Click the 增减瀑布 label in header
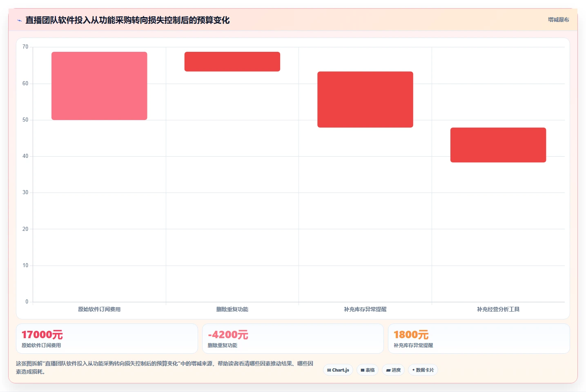 click(x=558, y=20)
